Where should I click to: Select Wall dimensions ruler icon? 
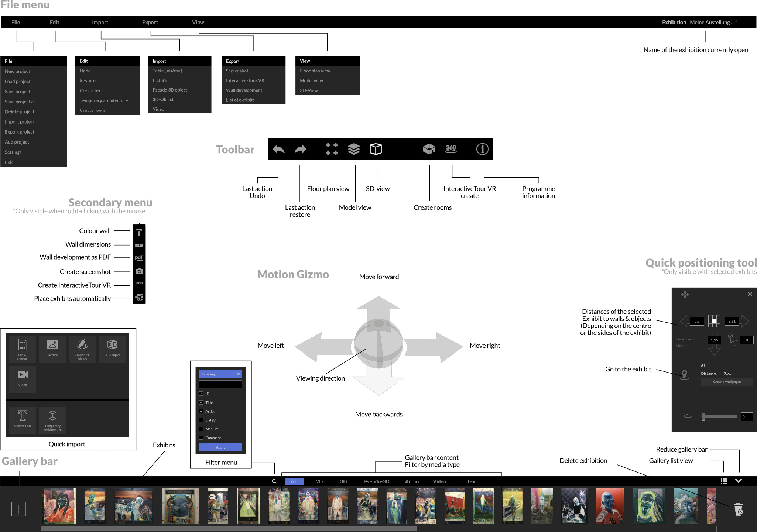point(139,245)
